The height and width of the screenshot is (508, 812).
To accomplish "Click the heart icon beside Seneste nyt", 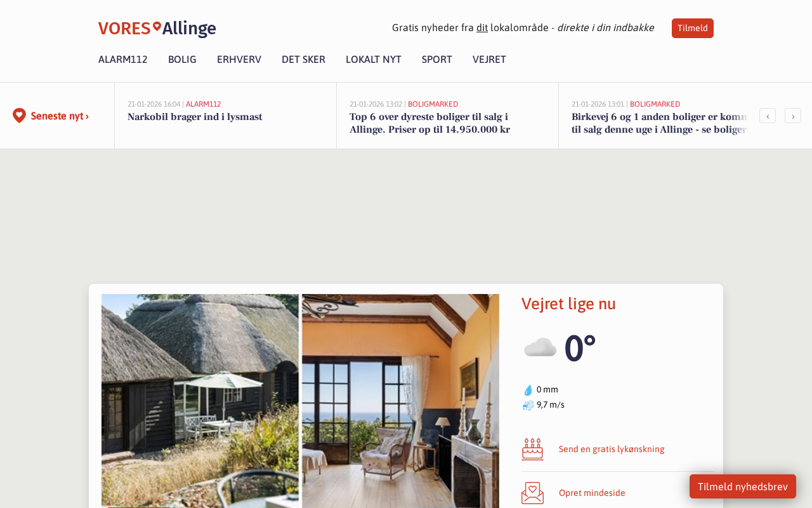I will [x=19, y=116].
